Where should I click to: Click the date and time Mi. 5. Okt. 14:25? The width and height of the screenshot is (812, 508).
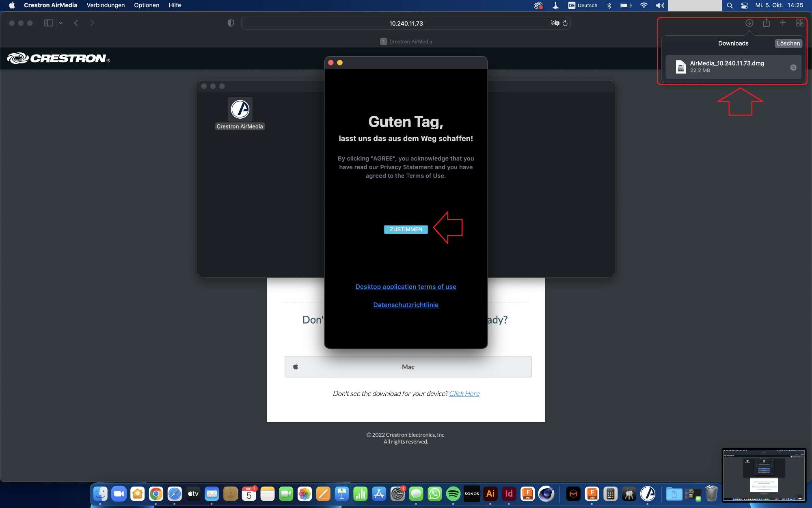point(779,5)
